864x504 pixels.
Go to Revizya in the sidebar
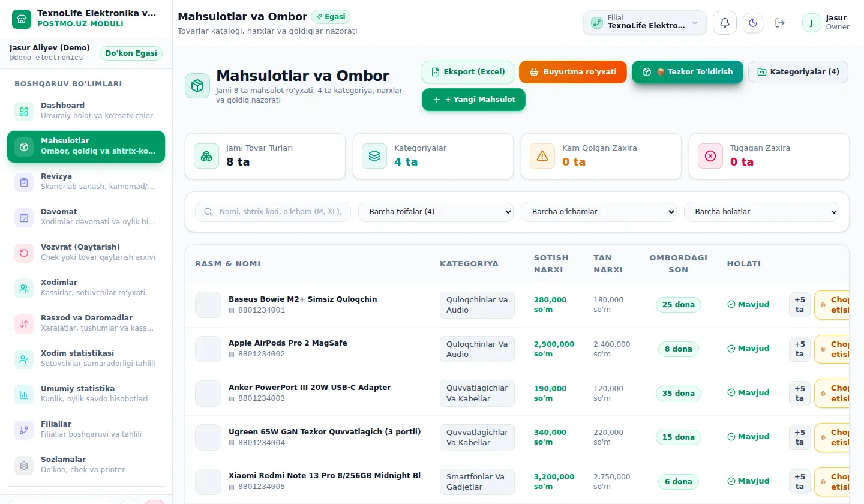pyautogui.click(x=86, y=182)
